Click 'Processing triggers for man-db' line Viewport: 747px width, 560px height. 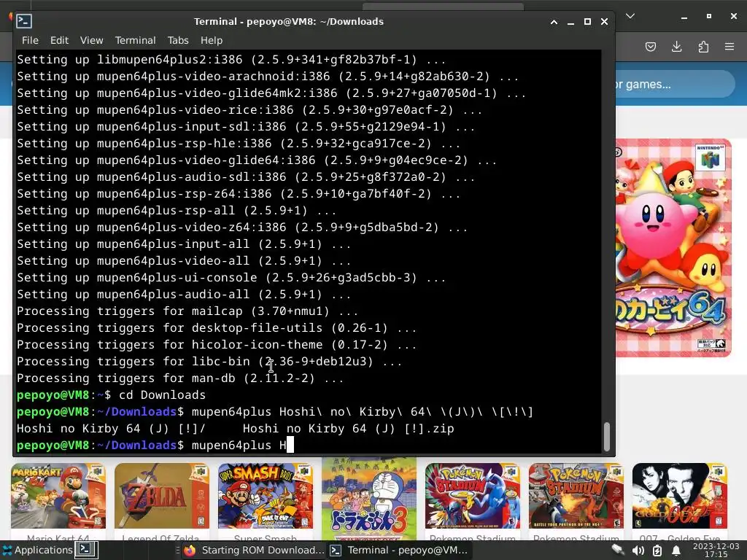[x=180, y=378]
